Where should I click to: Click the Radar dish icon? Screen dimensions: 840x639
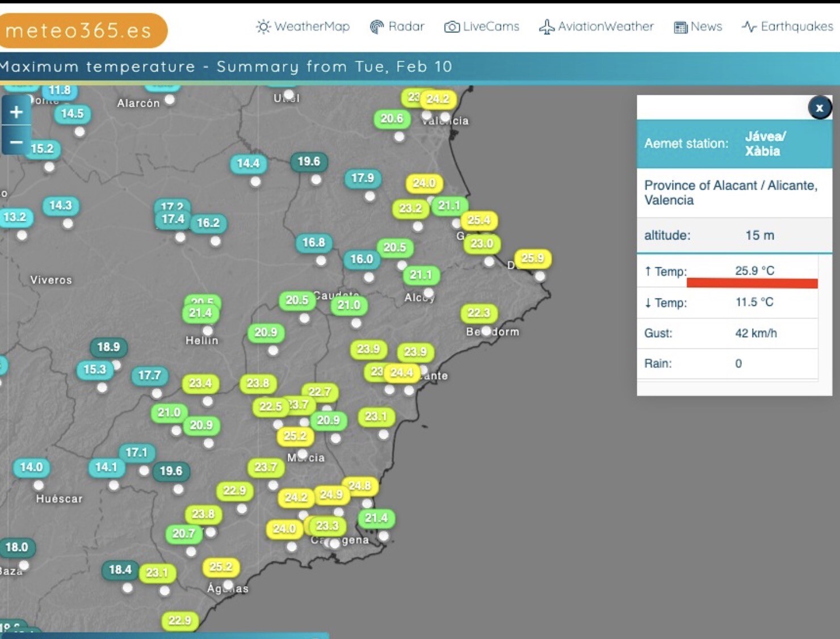(x=376, y=27)
